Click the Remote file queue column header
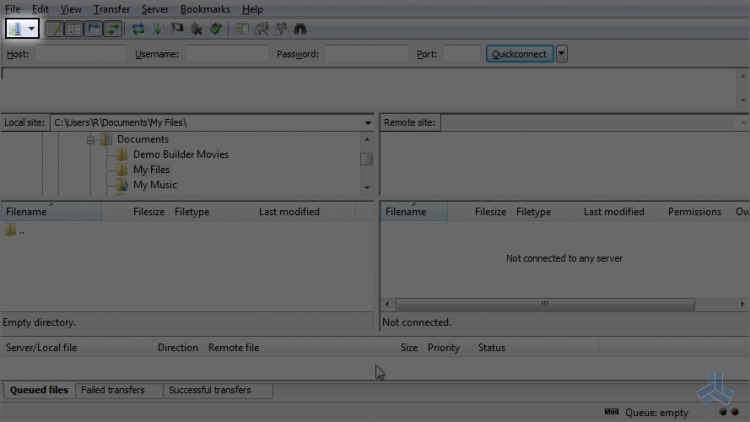The image size is (750, 422). click(x=279, y=347)
